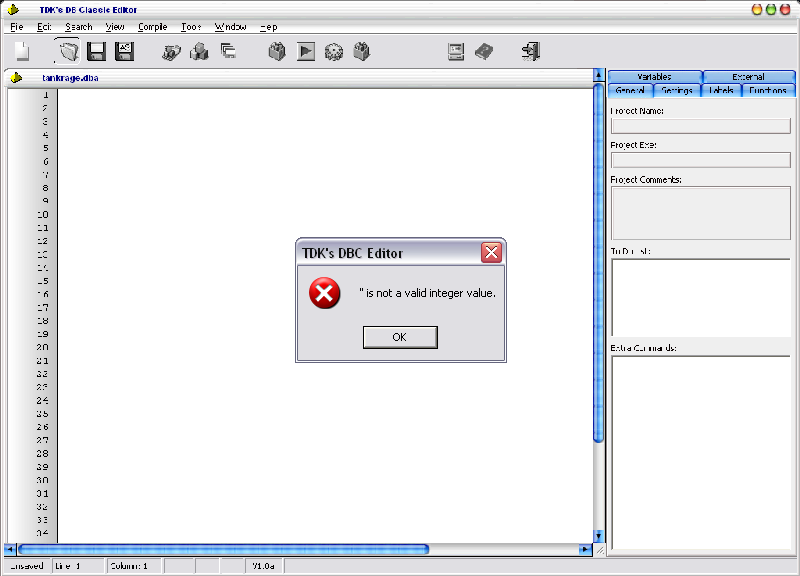
Task: Click the camera-shaped toolbar icon
Action: (x=171, y=52)
